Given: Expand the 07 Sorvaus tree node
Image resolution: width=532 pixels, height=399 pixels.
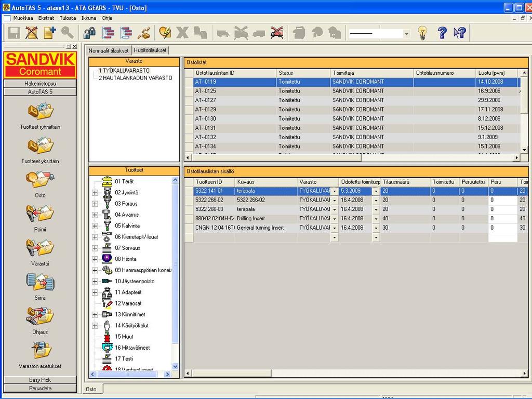Looking at the screenshot, I should click(95, 248).
